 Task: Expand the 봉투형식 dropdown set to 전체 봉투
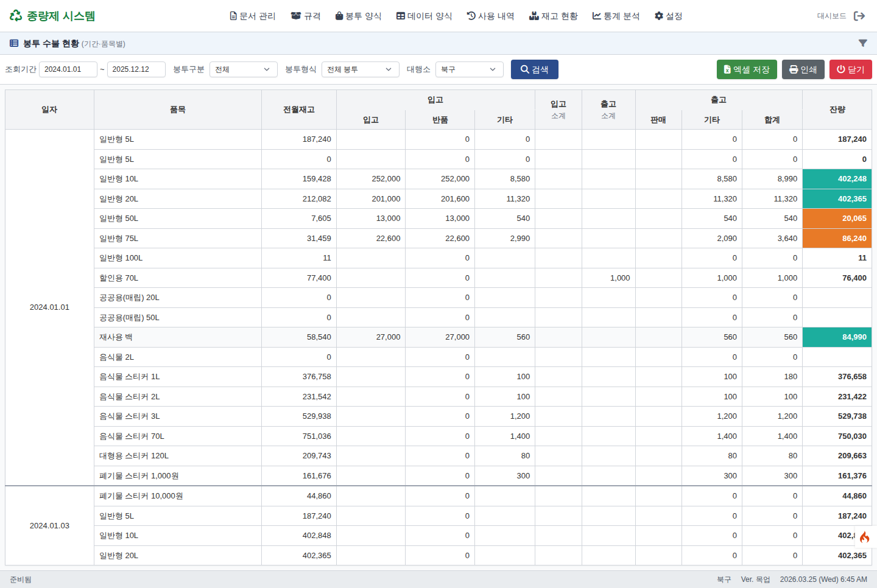click(360, 69)
